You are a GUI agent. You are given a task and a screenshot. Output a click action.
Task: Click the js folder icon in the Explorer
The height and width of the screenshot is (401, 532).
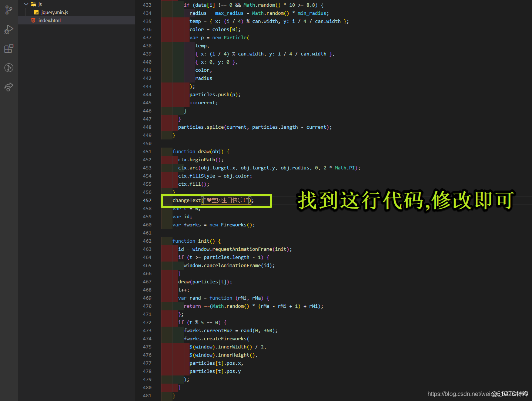tap(33, 4)
